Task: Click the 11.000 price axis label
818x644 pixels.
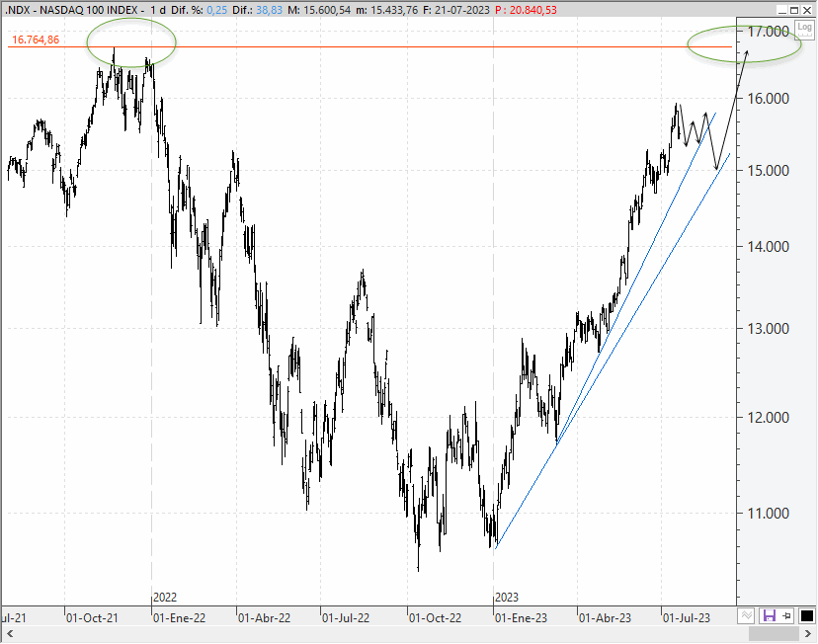Action: click(x=768, y=513)
